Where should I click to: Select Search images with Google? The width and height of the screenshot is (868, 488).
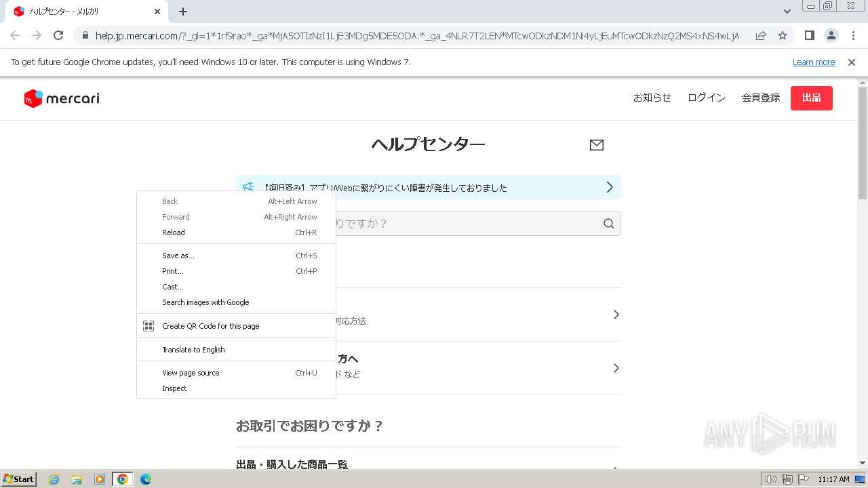pos(236,302)
